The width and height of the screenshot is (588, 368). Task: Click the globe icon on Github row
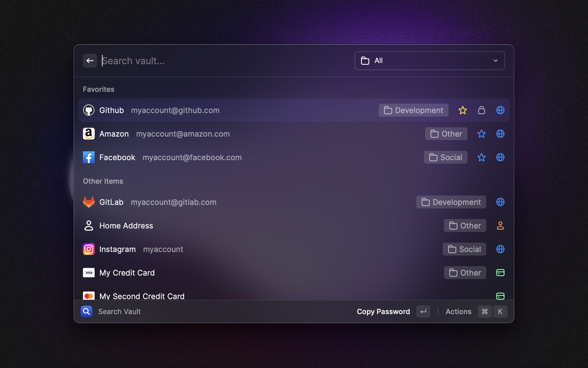click(500, 110)
